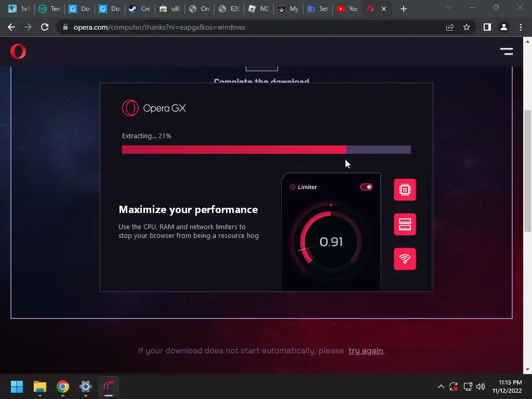This screenshot has height=399, width=532.
Task: Click the 0.91 limiter gauge dial
Action: pyautogui.click(x=331, y=242)
